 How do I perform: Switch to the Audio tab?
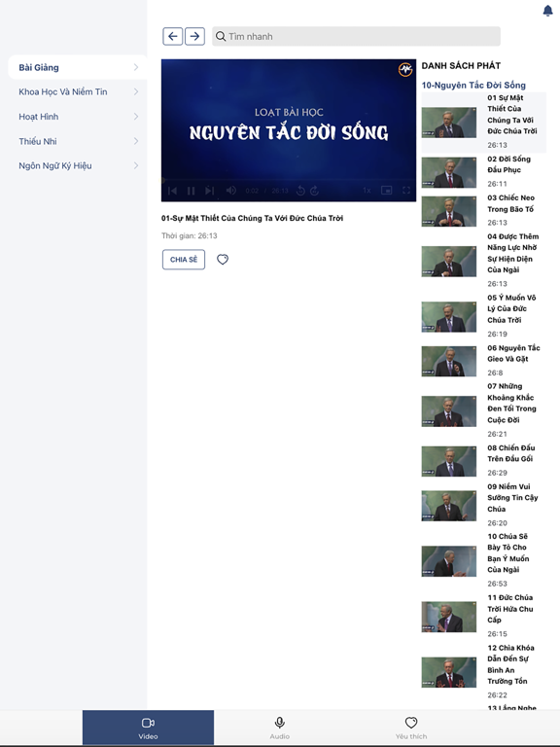coord(280,728)
